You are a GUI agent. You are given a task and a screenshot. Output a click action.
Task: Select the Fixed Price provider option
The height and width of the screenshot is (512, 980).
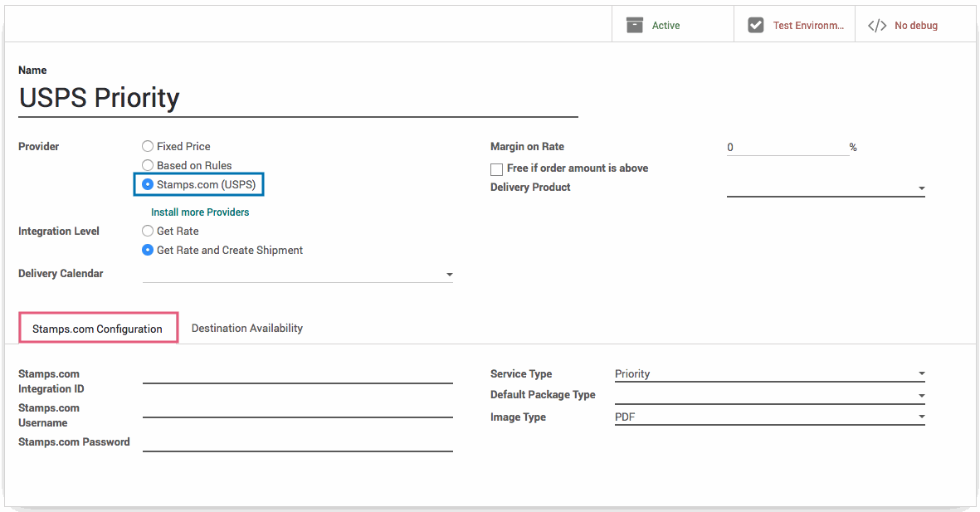pyautogui.click(x=148, y=146)
